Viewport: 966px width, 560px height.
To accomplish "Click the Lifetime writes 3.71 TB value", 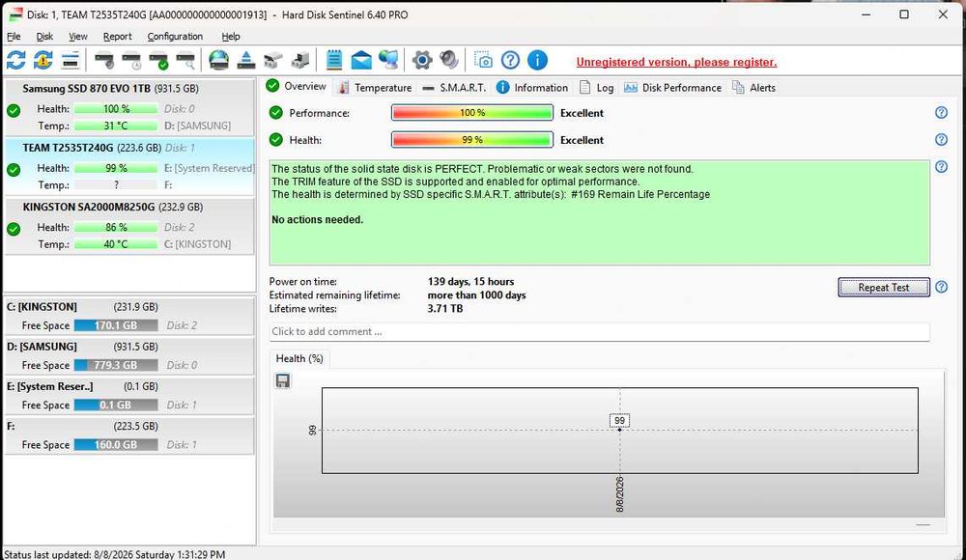I will [444, 309].
